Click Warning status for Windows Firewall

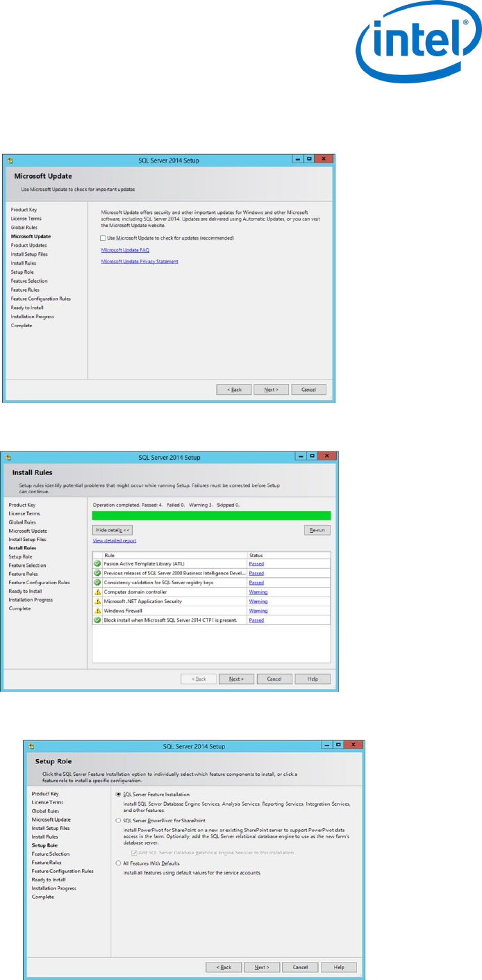coord(258,611)
